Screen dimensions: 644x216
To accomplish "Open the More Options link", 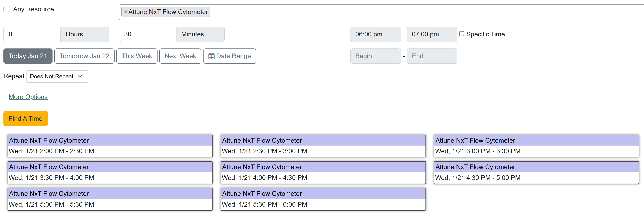I will coord(28,97).
